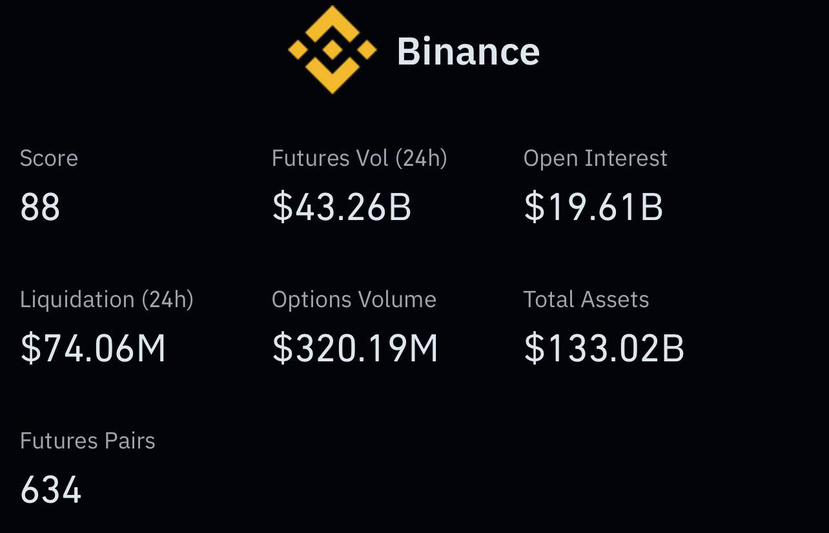Click the 634 futures pairs count
Screen dimensions: 829x533
[x=51, y=490]
